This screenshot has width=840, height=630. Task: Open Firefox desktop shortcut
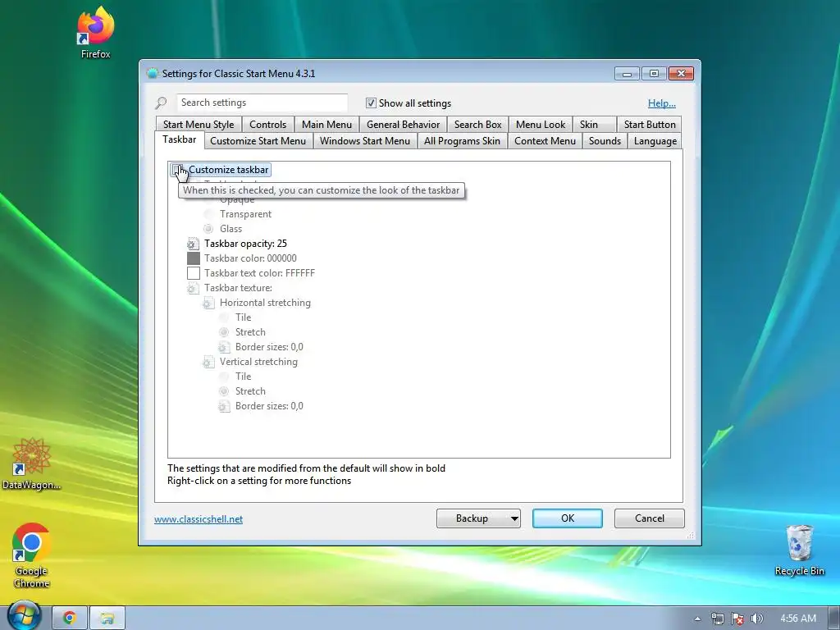(x=95, y=32)
